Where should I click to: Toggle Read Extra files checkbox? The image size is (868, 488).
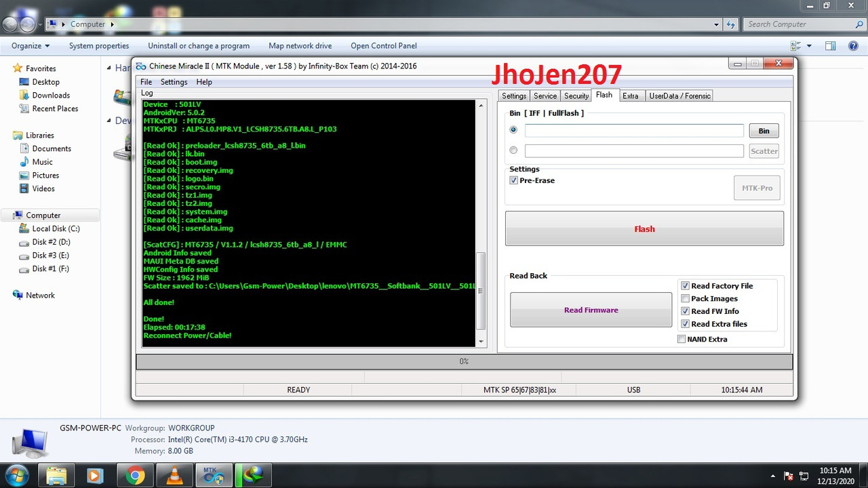pyautogui.click(x=685, y=324)
